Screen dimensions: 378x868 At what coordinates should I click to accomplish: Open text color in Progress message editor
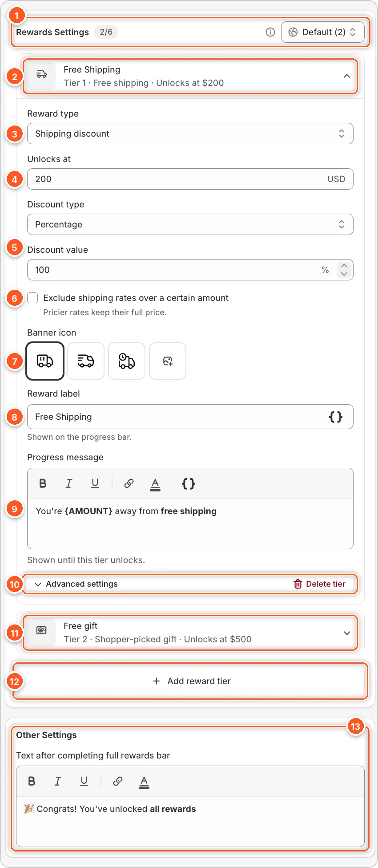155,484
